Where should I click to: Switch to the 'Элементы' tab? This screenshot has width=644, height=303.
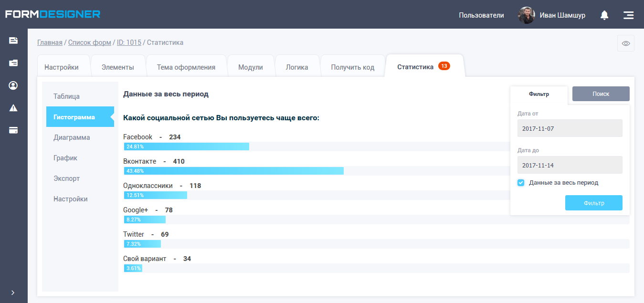pyautogui.click(x=117, y=67)
